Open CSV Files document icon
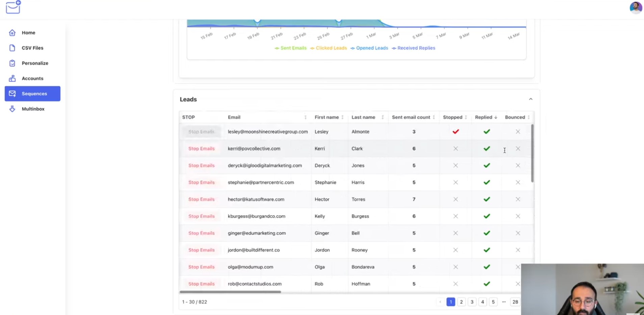The image size is (644, 315). pos(12,48)
